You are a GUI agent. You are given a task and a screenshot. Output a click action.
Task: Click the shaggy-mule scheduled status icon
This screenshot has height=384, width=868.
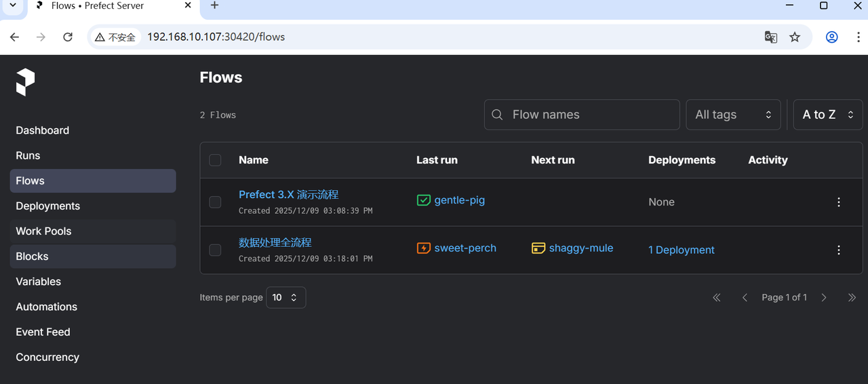[538, 248]
